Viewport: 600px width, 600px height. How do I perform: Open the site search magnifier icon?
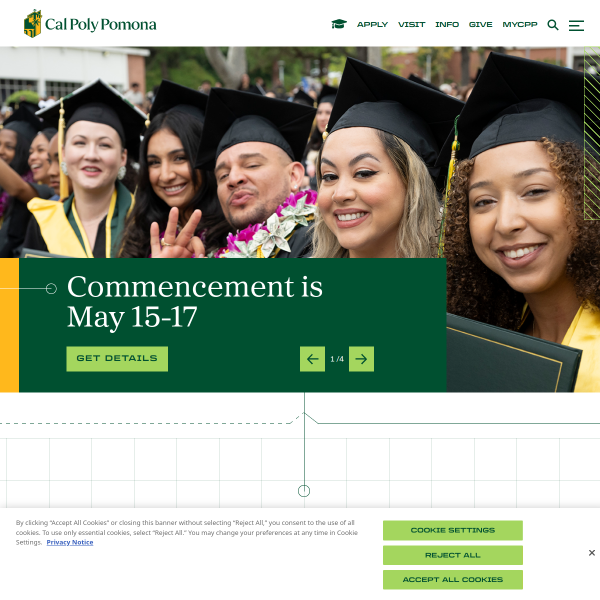coord(553,25)
